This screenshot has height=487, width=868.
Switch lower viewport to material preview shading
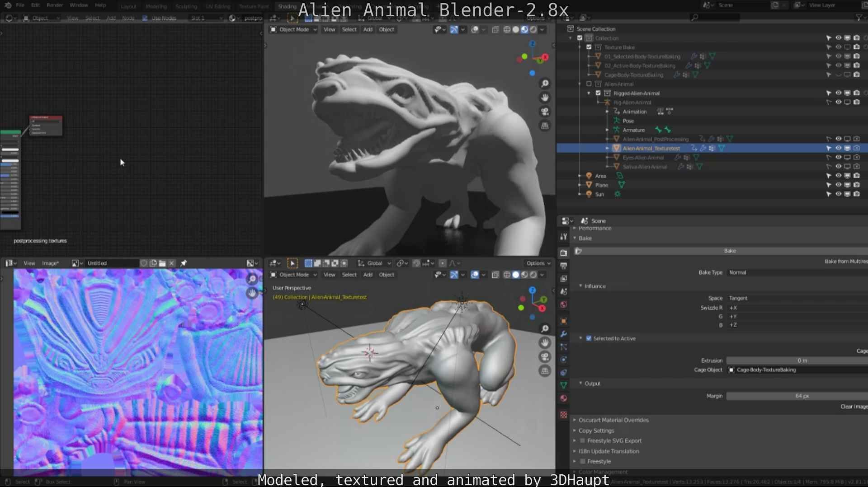tap(524, 275)
